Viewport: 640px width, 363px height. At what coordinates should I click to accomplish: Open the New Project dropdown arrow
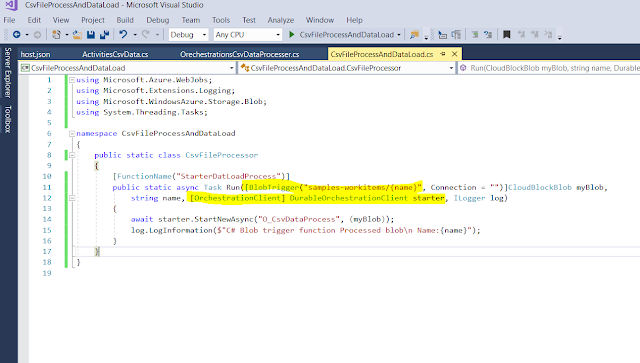pyautogui.click(x=67, y=35)
